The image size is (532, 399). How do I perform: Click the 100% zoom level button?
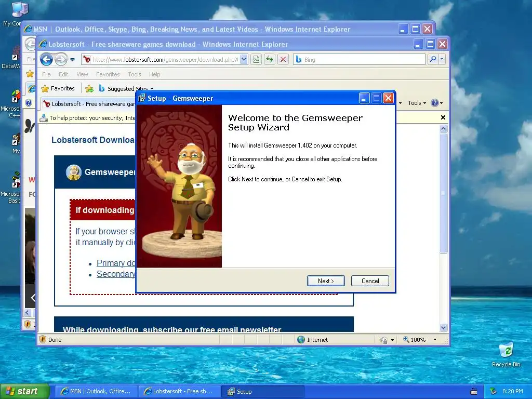click(x=414, y=340)
